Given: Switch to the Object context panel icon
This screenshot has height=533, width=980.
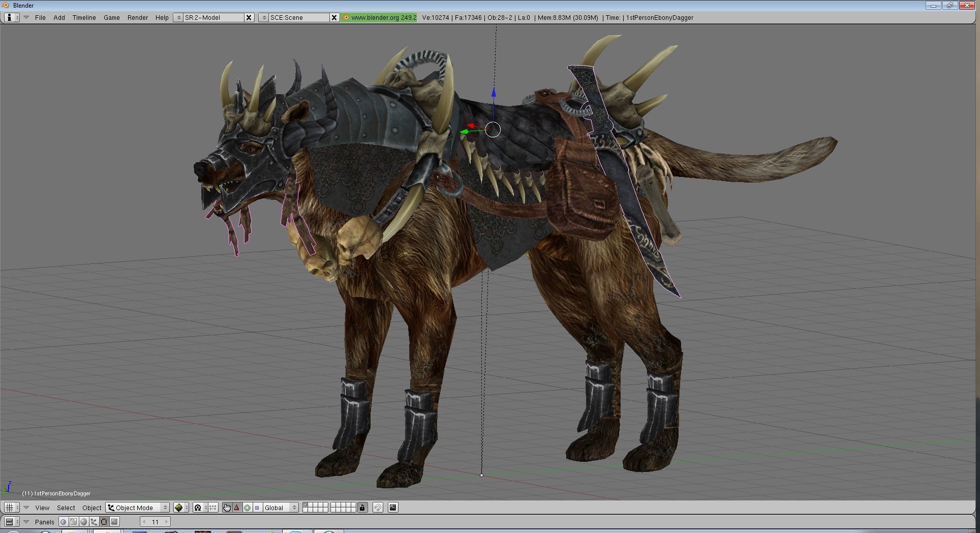Looking at the screenshot, I should pos(94,522).
